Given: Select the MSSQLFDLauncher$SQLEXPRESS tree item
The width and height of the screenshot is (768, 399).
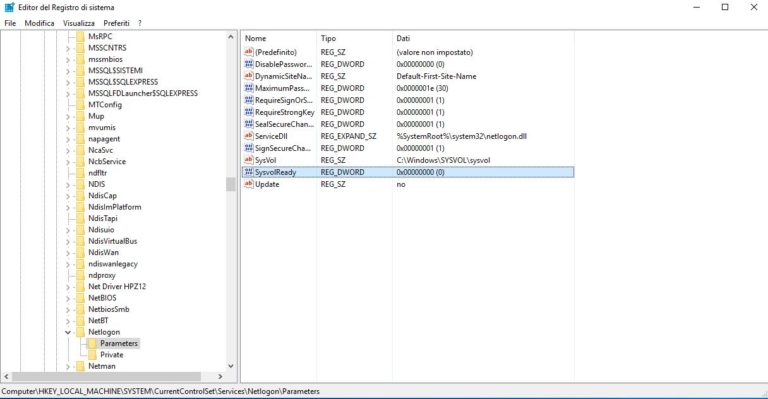Looking at the screenshot, I should (x=143, y=93).
